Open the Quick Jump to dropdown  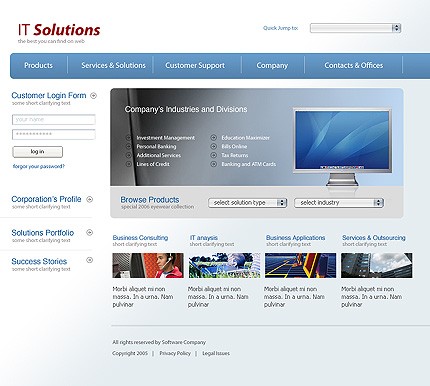tap(355, 28)
